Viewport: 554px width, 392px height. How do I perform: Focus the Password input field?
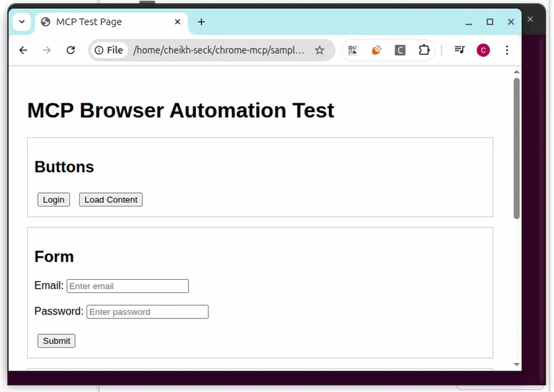tap(148, 312)
